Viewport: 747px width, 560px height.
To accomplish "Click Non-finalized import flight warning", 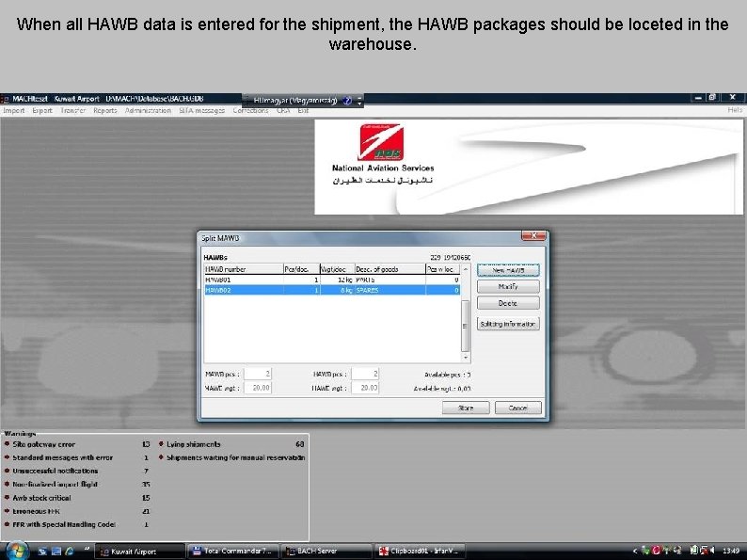I will [x=55, y=484].
